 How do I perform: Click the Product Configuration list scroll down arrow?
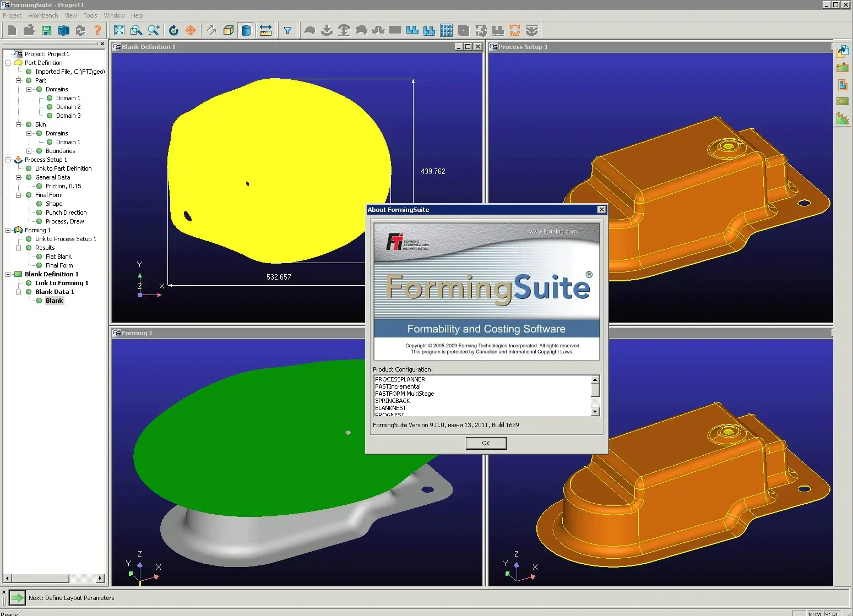click(595, 412)
